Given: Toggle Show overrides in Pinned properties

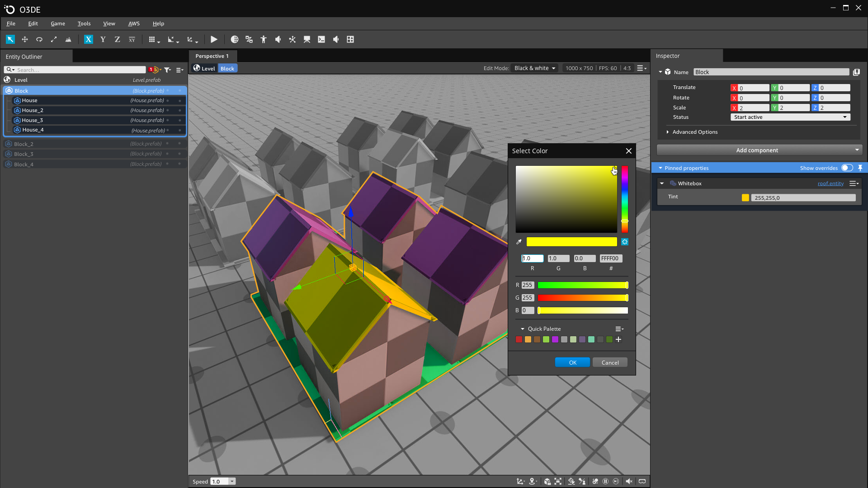Looking at the screenshot, I should click(846, 168).
